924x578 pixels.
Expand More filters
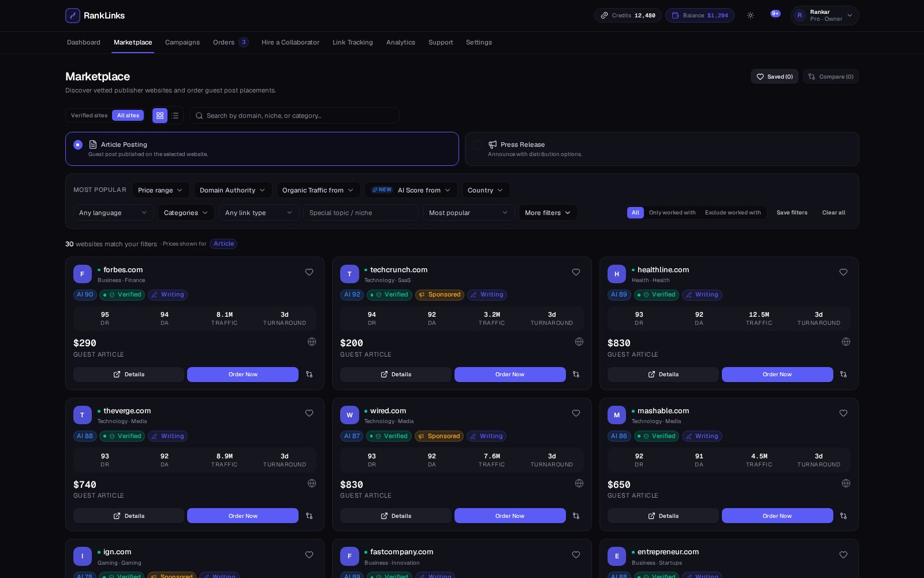[548, 213]
